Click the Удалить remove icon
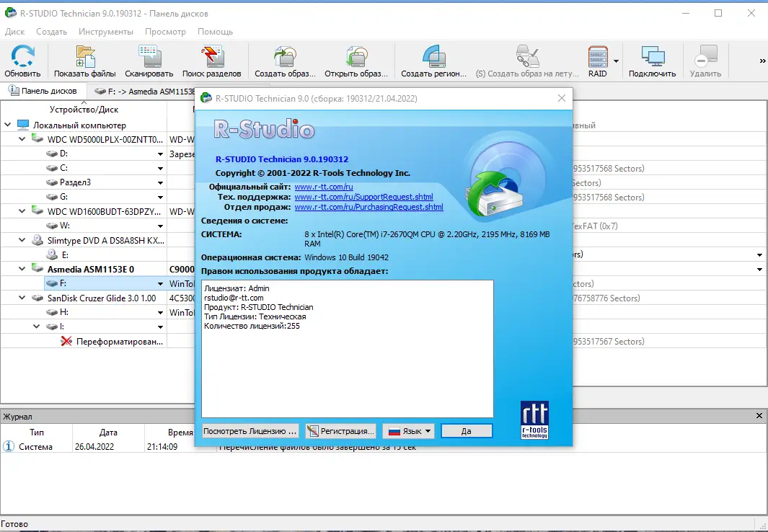The height and width of the screenshot is (532, 768). 705,58
